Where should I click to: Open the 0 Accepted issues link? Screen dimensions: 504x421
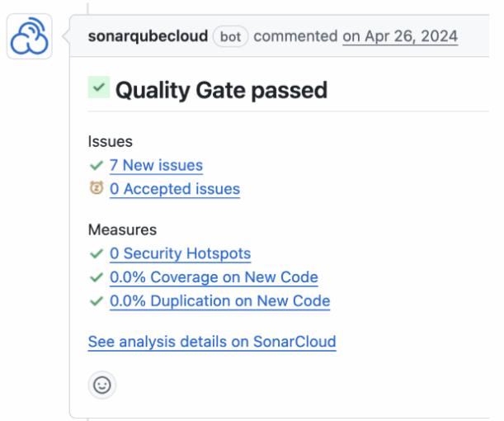click(x=175, y=189)
